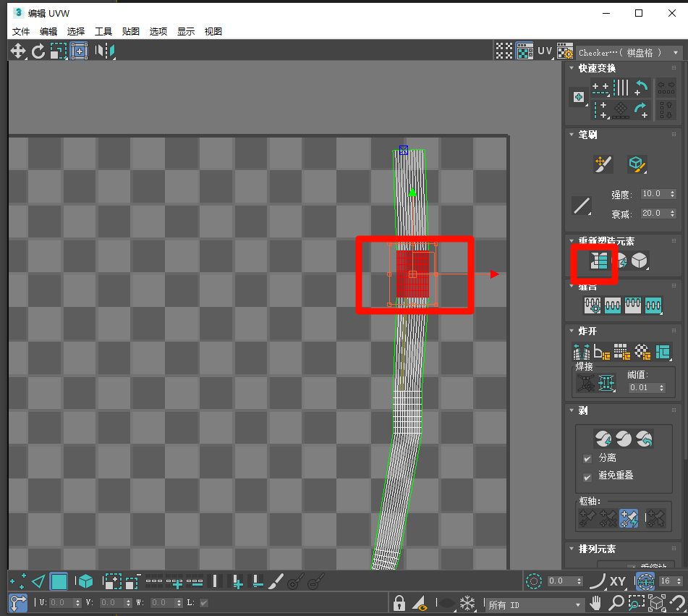688x616 pixels.
Task: Open the 工具 menu
Action: (103, 31)
